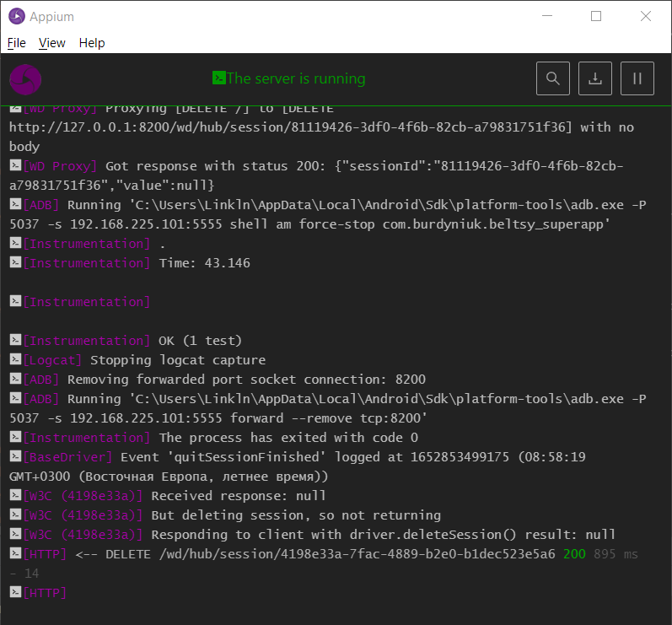Viewport: 672px width, 625px height.
Task: Stop the server with the pause button
Action: coord(637,78)
